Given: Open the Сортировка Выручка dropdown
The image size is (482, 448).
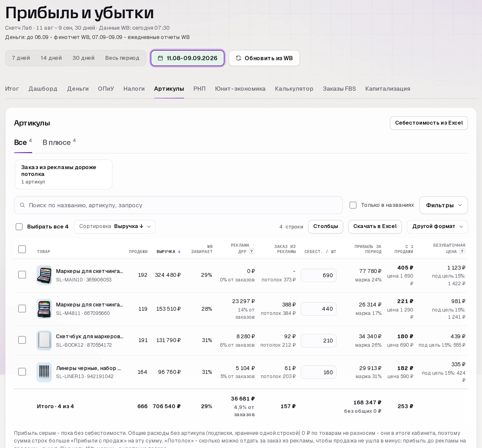Looking at the screenshot, I should (x=115, y=227).
